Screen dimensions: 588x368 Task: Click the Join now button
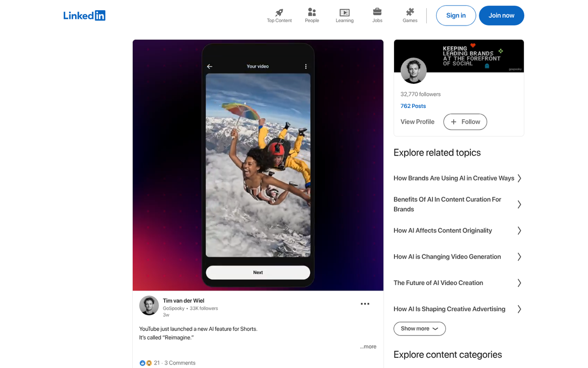pos(501,16)
